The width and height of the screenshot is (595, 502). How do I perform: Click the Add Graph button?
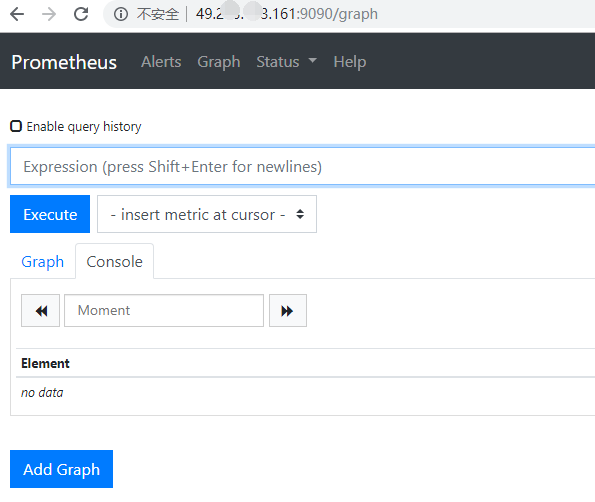click(x=61, y=469)
